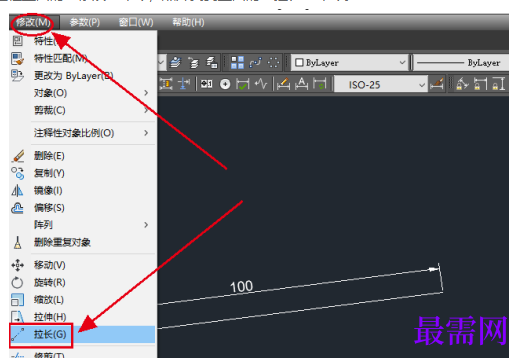This screenshot has width=526, height=362.
Task: Click the dimension text edit icon
Action: click(301, 84)
